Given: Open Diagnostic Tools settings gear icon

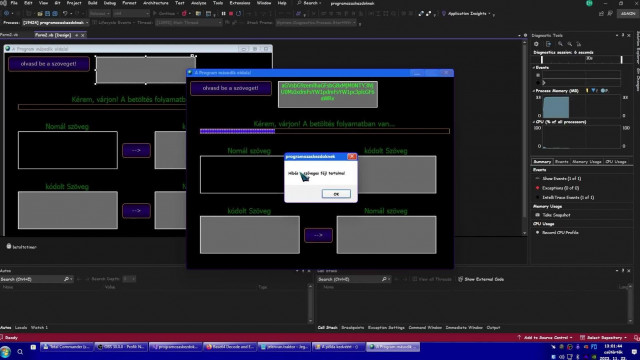Looking at the screenshot, I should [x=536, y=44].
